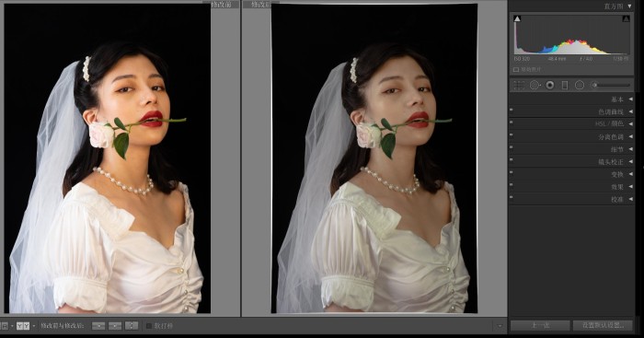Toggle the Tone Curve (色调曲线) panel switch
This screenshot has width=644, height=338.
[x=512, y=110]
